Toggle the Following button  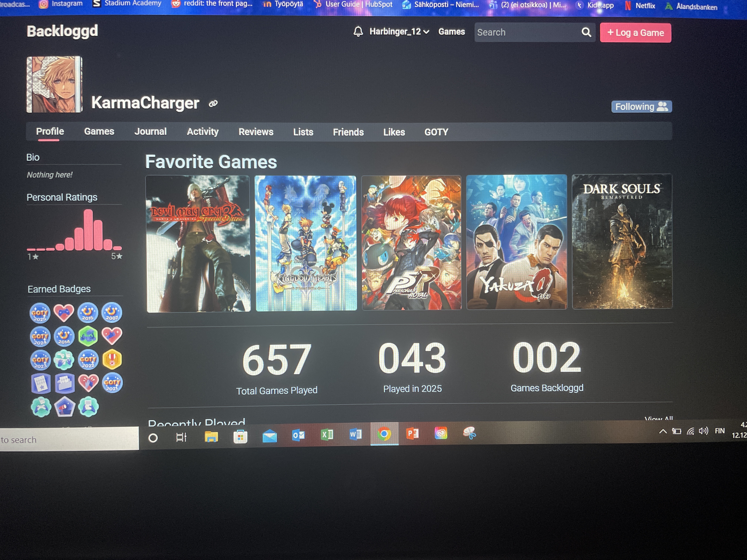pyautogui.click(x=641, y=107)
